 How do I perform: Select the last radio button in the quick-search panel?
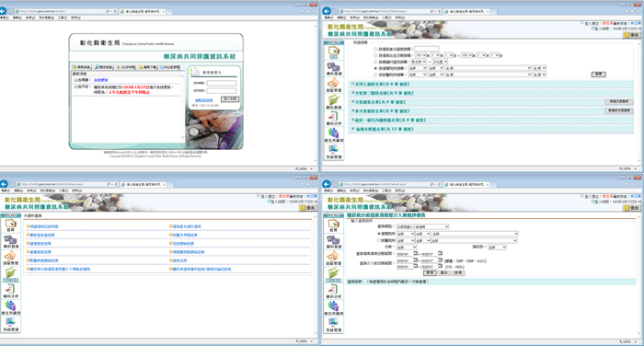(x=375, y=75)
